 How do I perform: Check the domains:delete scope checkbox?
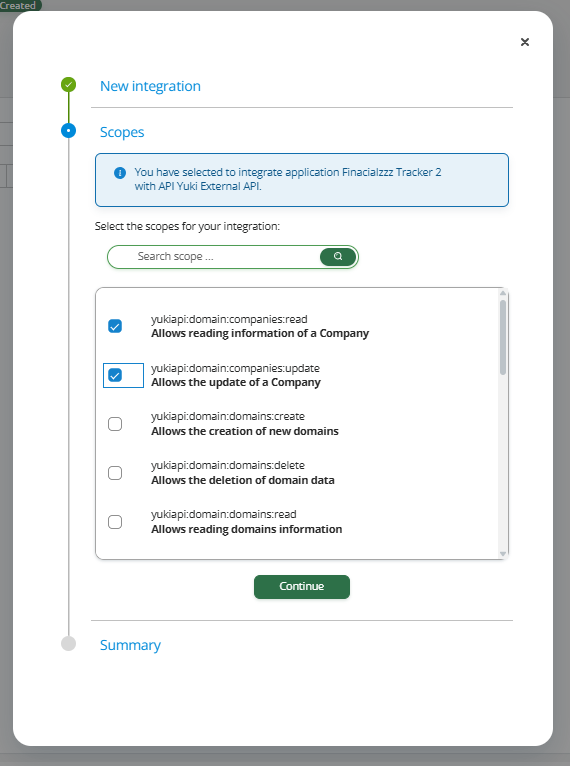115,473
